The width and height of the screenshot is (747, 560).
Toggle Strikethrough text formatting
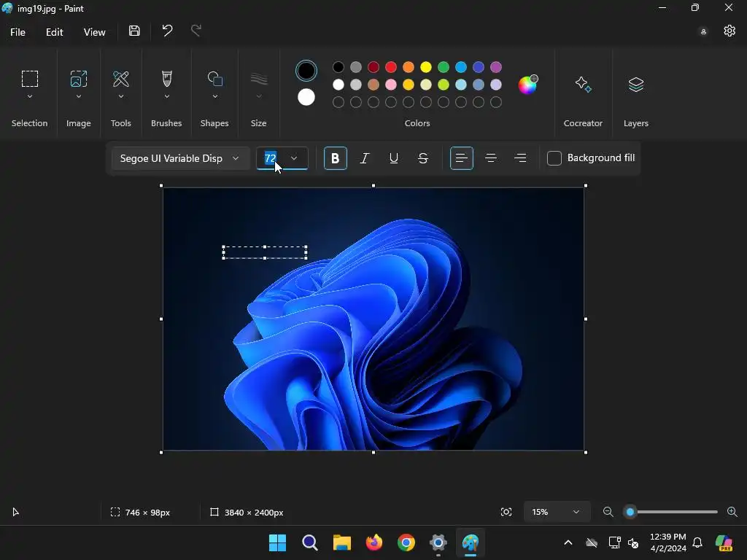(x=422, y=158)
